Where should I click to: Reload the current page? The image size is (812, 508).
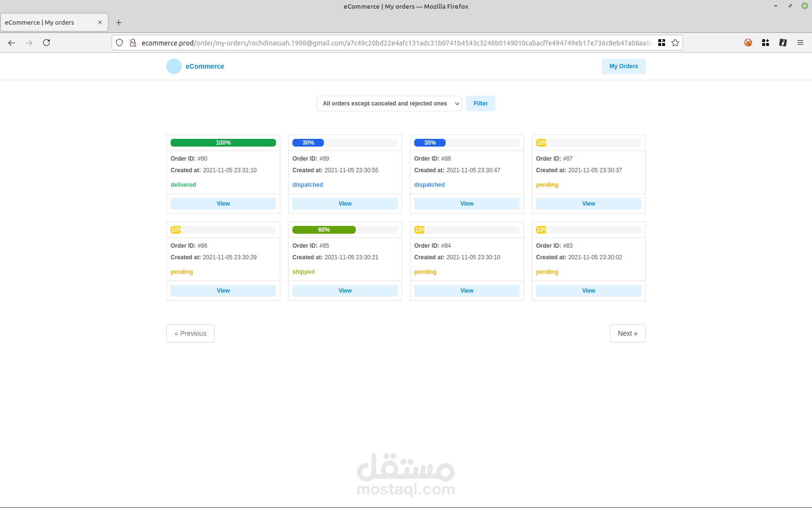click(x=46, y=43)
